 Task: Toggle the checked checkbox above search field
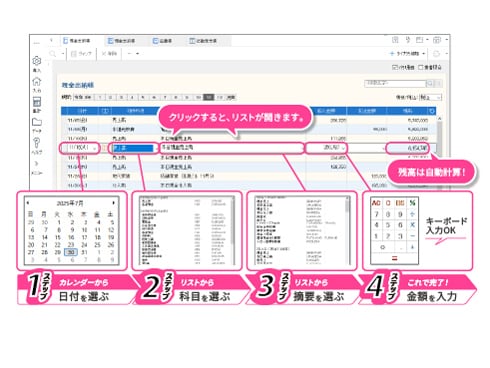point(395,67)
